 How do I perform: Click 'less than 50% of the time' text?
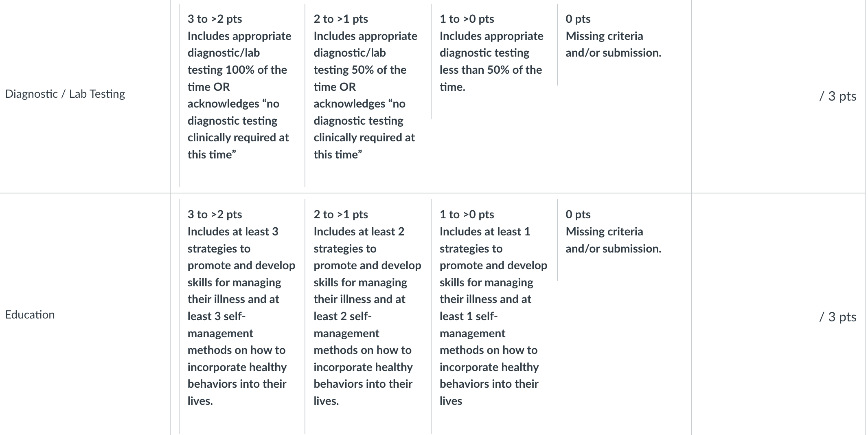point(491,78)
